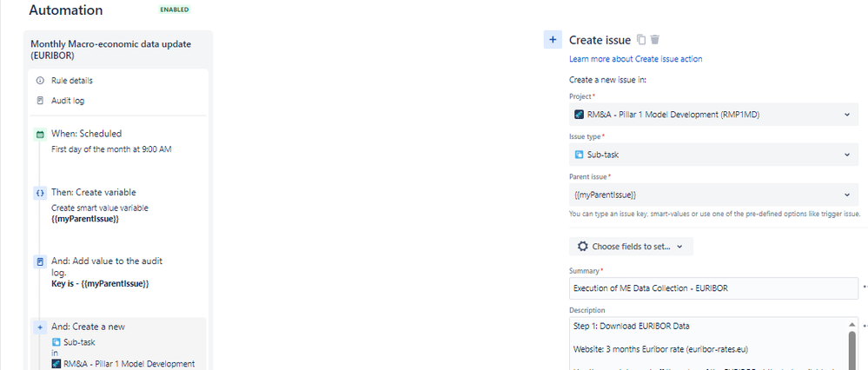Click the gear icon on Choose fields to set
Viewport: 868px width, 370px height.
pos(582,247)
